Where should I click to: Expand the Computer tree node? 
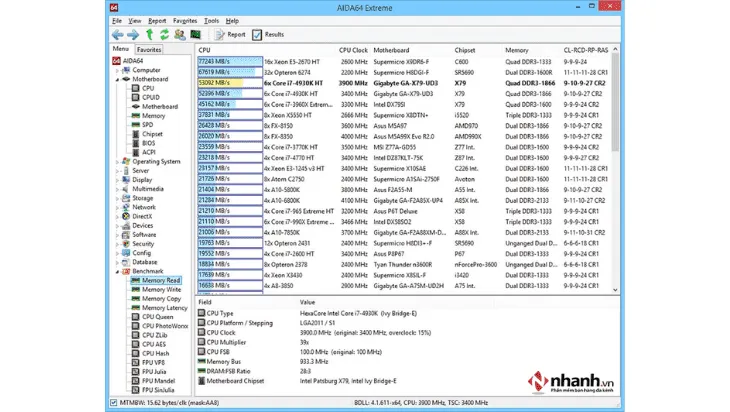coord(117,70)
